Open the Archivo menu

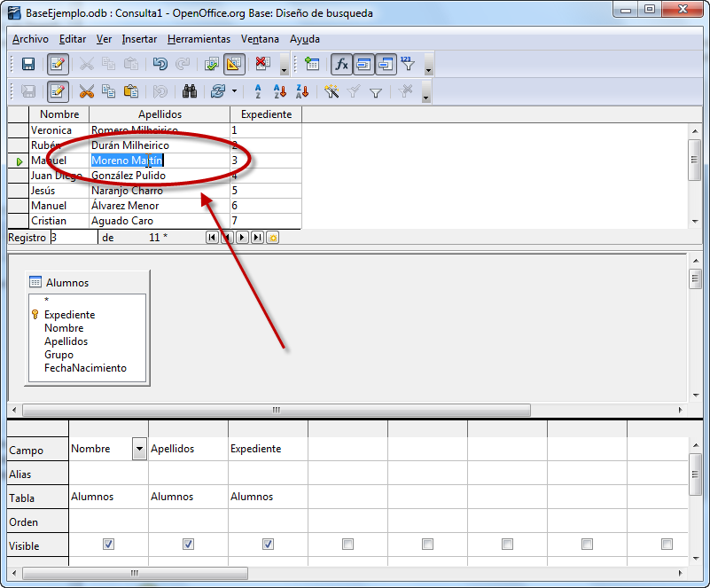(x=30, y=39)
